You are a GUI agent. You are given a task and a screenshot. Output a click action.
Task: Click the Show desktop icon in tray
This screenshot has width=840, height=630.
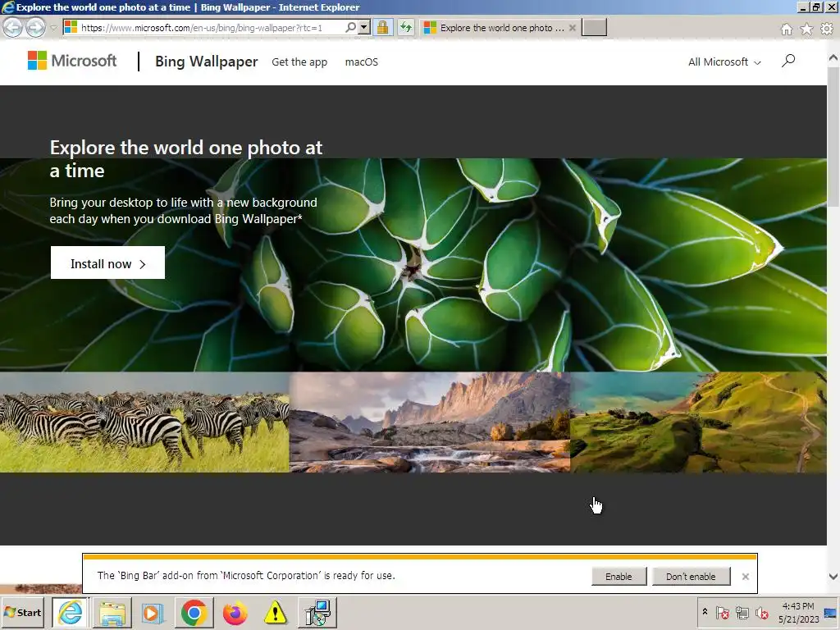point(831,612)
